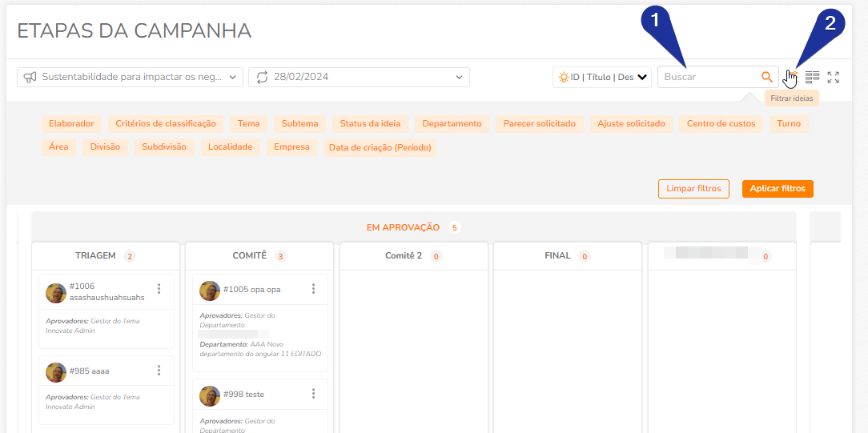
Task: Open idea card #1006 asashaushuahsuahs title
Action: [106, 291]
